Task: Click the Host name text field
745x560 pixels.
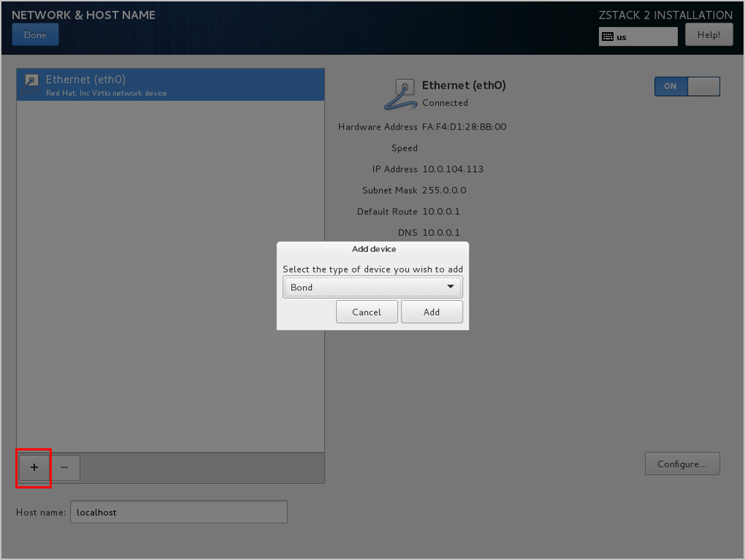Action: coord(178,512)
